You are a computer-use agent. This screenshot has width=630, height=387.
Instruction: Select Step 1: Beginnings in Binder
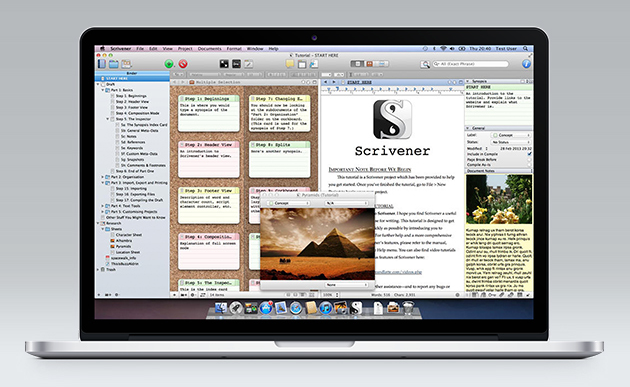point(131,96)
